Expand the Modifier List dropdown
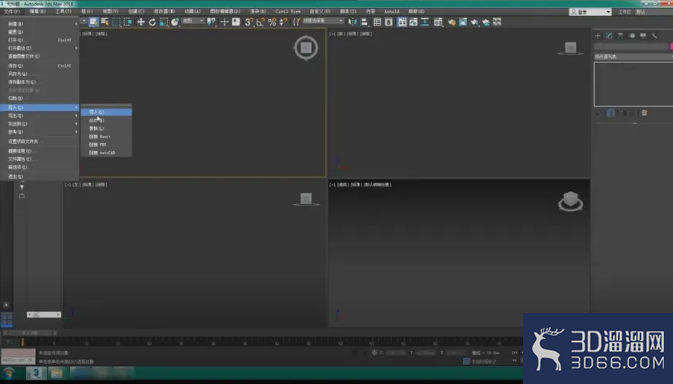 pos(633,57)
